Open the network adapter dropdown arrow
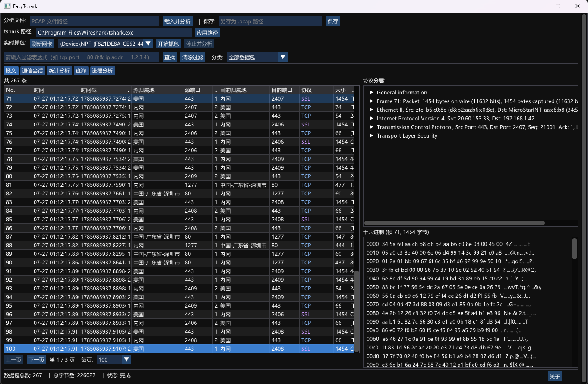Image resolution: width=588 pixels, height=384 pixels. coord(148,44)
